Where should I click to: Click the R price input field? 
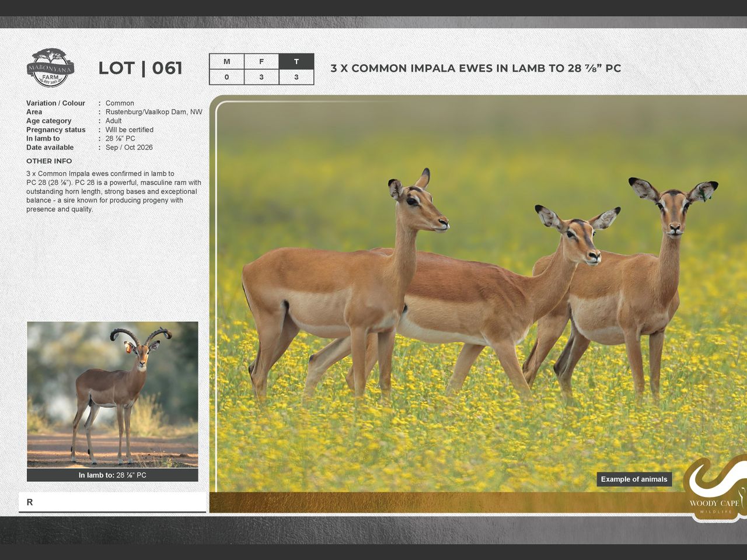point(113,502)
